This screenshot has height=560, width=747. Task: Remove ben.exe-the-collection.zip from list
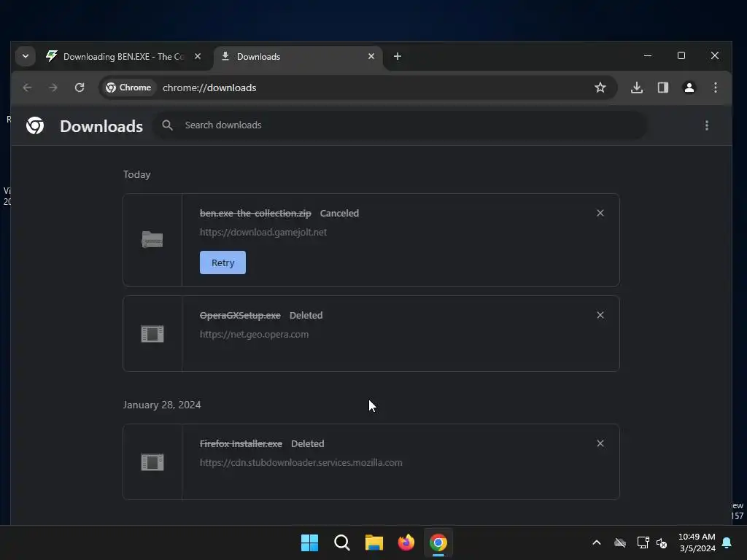point(600,214)
